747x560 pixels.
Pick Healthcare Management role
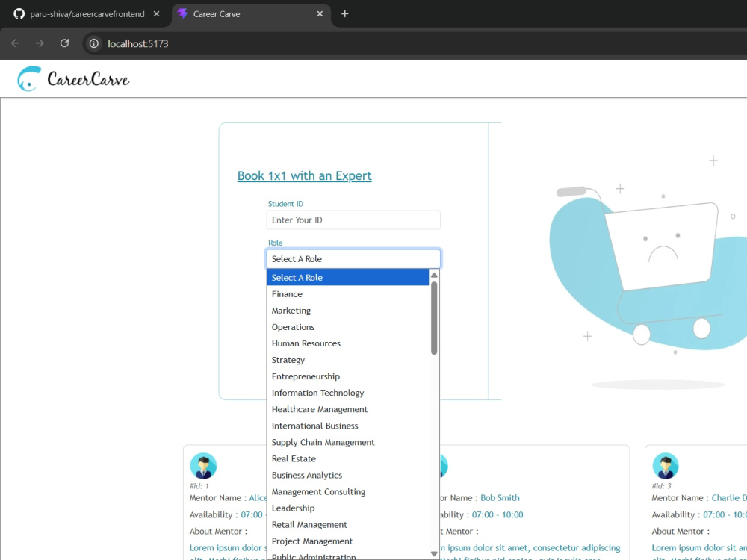pyautogui.click(x=348, y=409)
